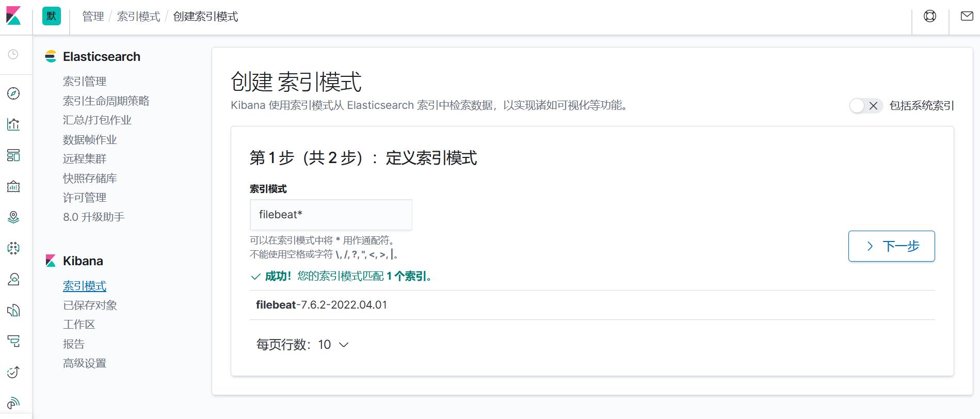980x419 pixels.
Task: Open the help menu lifebuoy icon
Action: pos(930,16)
